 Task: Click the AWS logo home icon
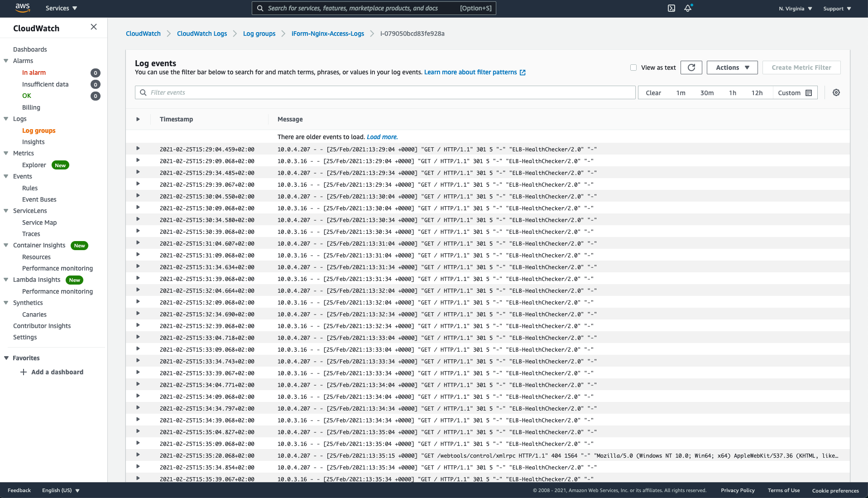click(x=22, y=8)
